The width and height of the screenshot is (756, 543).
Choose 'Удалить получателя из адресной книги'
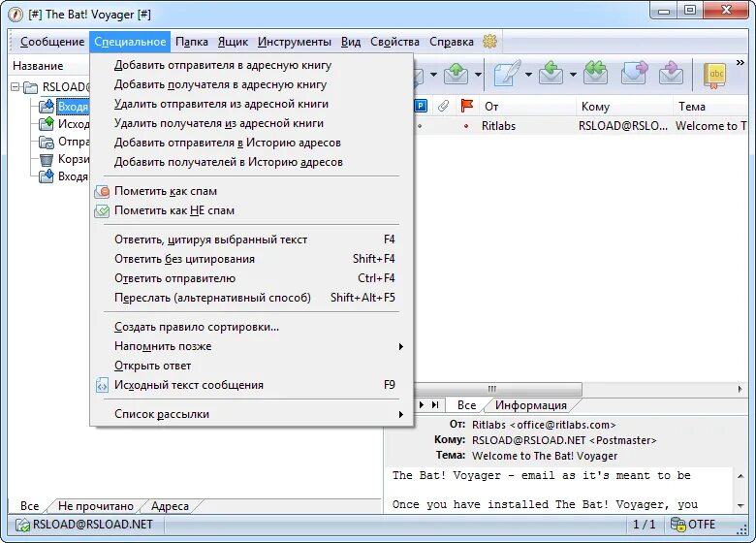(252, 123)
